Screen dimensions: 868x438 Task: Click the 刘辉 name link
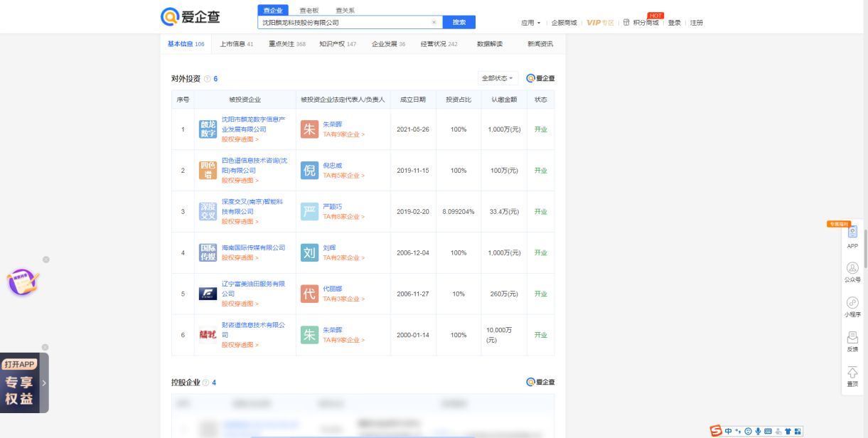[330, 247]
